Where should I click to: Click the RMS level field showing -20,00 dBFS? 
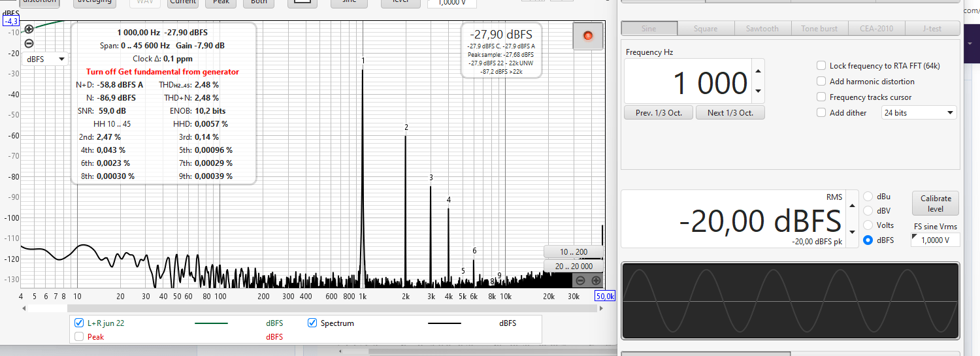pyautogui.click(x=733, y=219)
